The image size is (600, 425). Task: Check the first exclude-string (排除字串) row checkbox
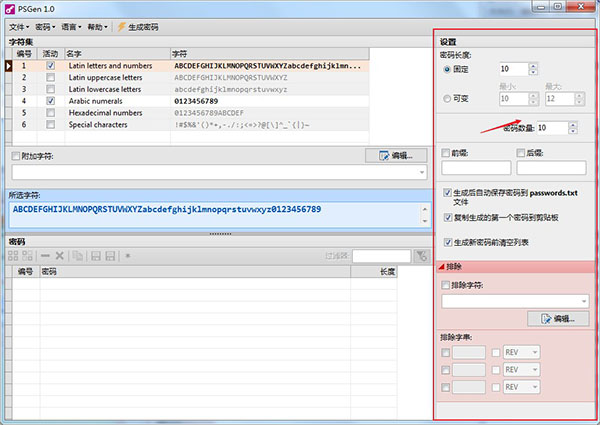445,352
